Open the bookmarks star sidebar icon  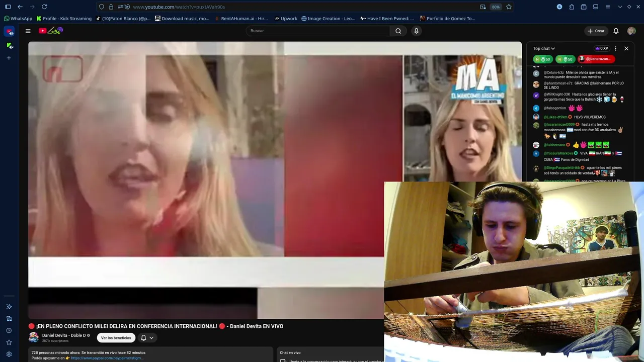click(x=9, y=342)
